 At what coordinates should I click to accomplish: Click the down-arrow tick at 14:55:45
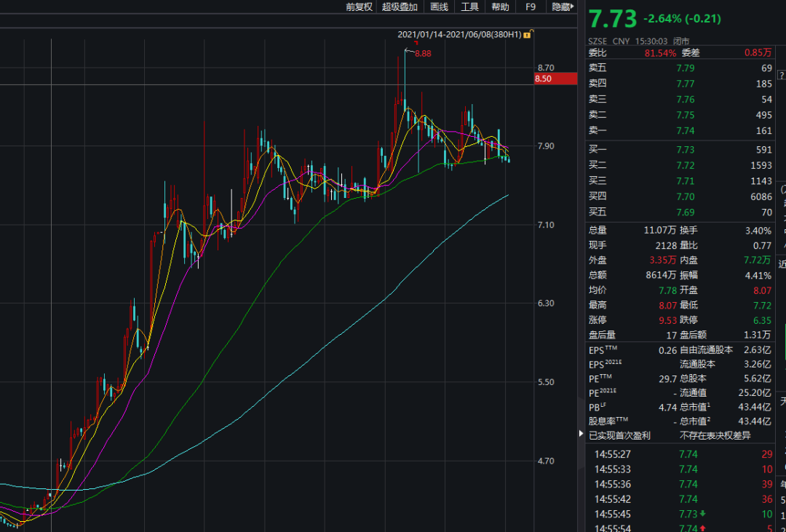pos(702,514)
